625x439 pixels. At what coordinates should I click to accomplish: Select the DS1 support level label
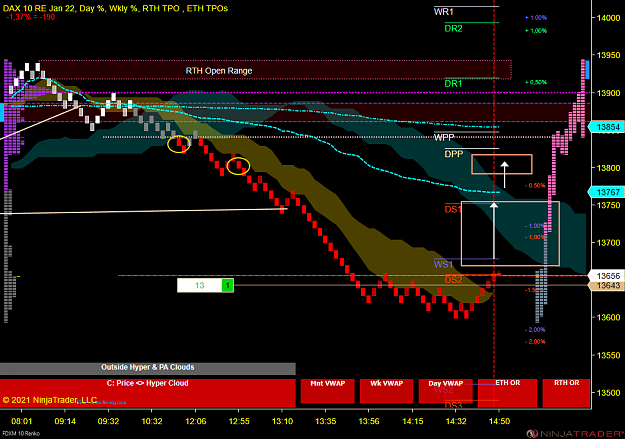(x=452, y=209)
